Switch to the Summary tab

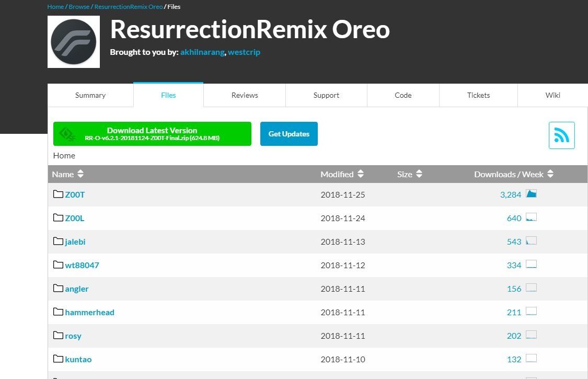(x=90, y=95)
